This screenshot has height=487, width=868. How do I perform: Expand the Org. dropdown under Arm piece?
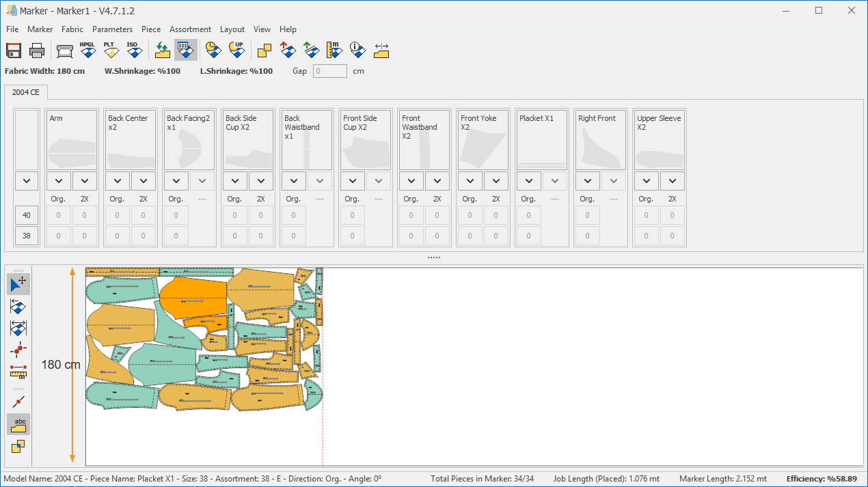tap(59, 181)
